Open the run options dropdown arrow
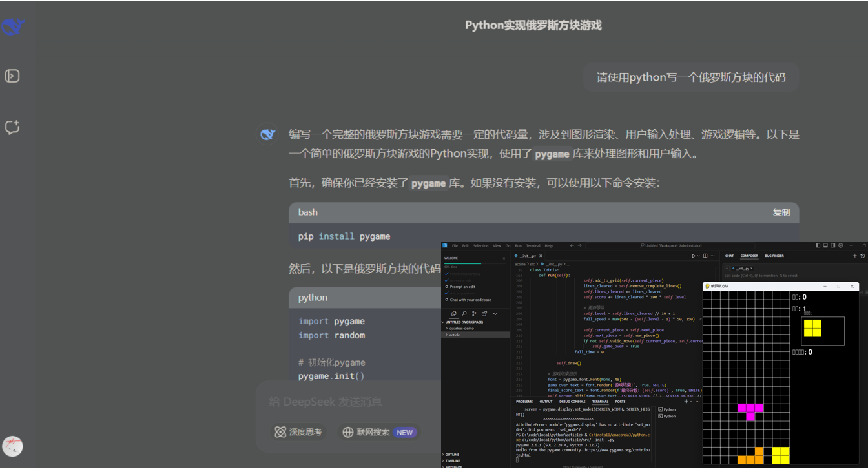Image resolution: width=868 pixels, height=474 pixels. tap(699, 256)
